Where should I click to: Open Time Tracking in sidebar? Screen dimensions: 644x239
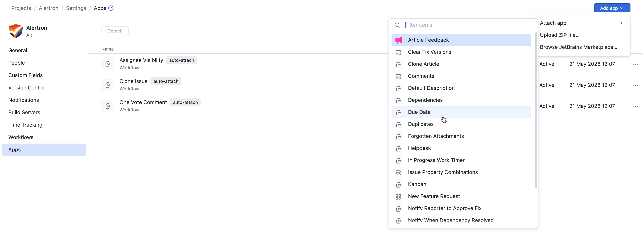44,125
